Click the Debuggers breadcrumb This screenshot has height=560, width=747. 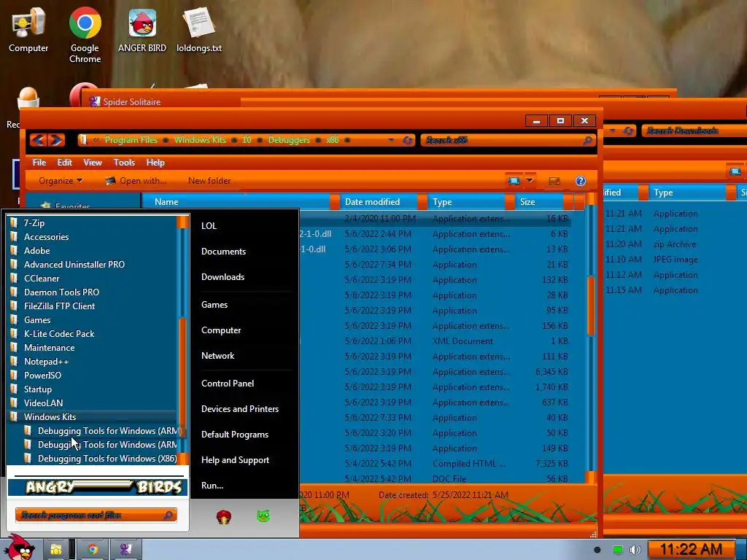pyautogui.click(x=289, y=140)
